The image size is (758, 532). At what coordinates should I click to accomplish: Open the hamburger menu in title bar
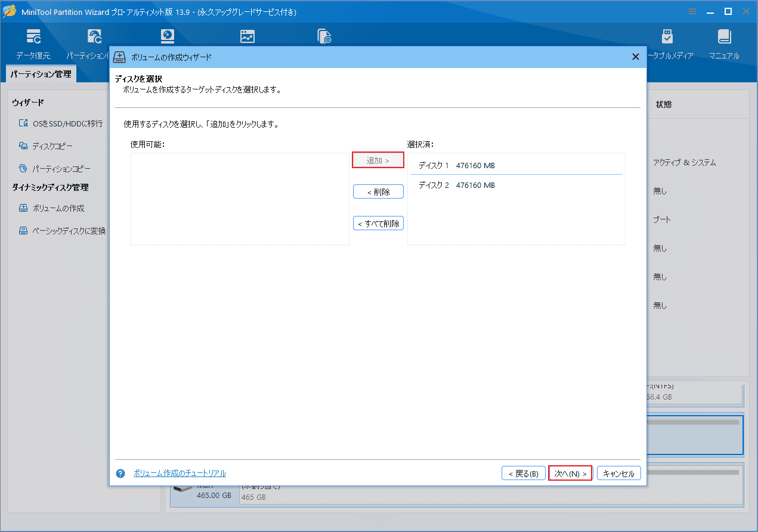coord(692,11)
